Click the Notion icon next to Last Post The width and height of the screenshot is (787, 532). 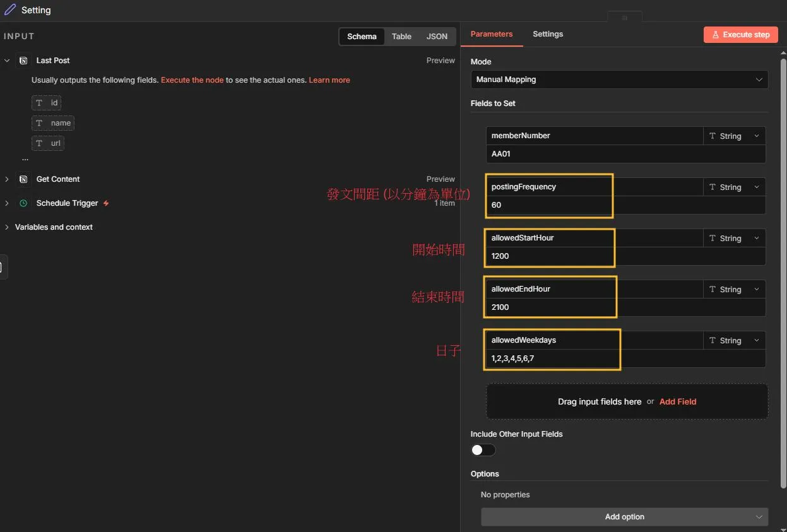coord(23,61)
